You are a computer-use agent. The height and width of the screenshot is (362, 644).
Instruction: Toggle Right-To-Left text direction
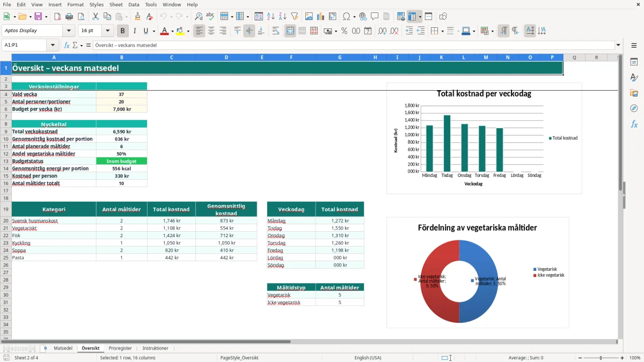(x=515, y=31)
